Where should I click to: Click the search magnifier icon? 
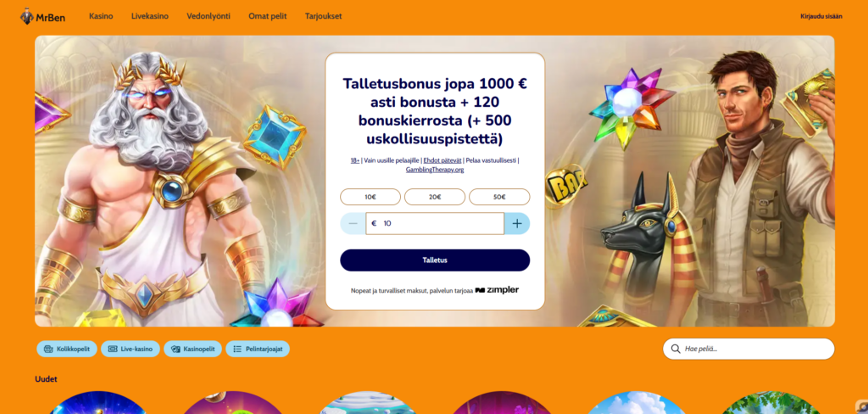click(676, 349)
